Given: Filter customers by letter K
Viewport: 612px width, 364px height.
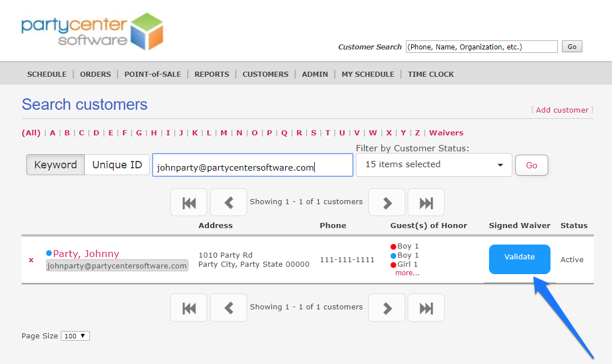Looking at the screenshot, I should tap(195, 133).
